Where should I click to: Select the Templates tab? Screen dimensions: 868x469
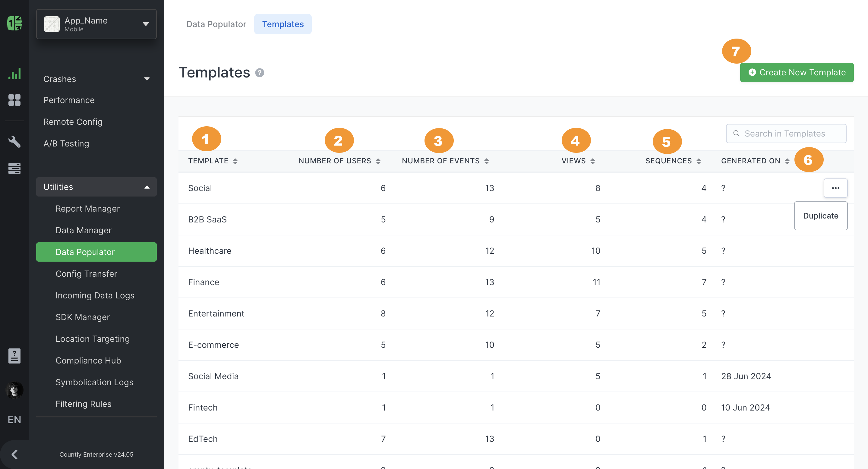pos(283,24)
